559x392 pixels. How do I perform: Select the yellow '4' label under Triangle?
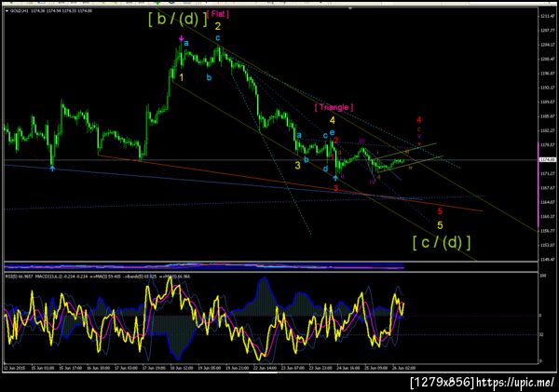click(333, 120)
